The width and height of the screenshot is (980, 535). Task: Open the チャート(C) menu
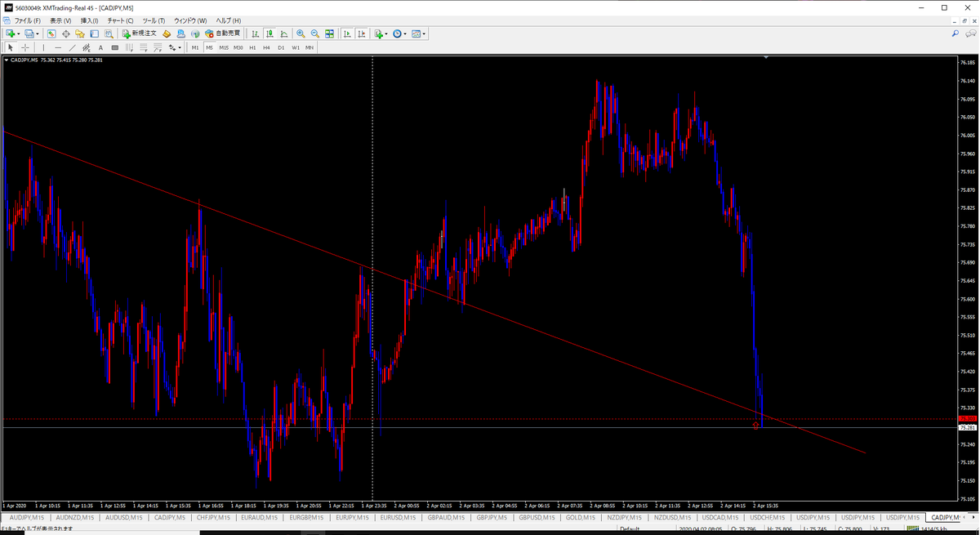pyautogui.click(x=121, y=20)
